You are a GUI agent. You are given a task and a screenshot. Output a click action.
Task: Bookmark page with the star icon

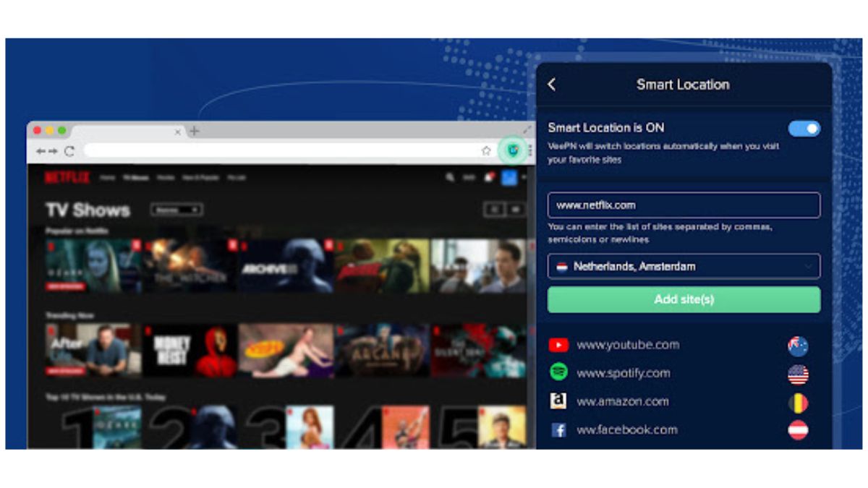pos(486,151)
